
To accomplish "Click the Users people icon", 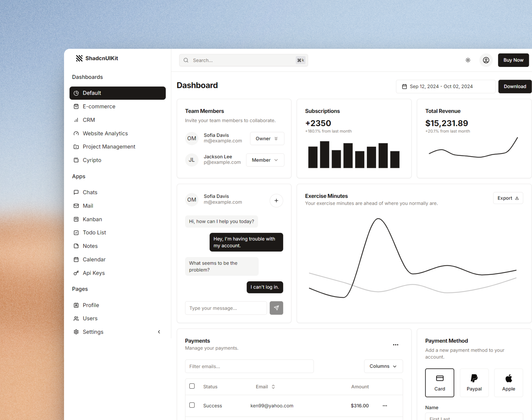I will point(76,319).
